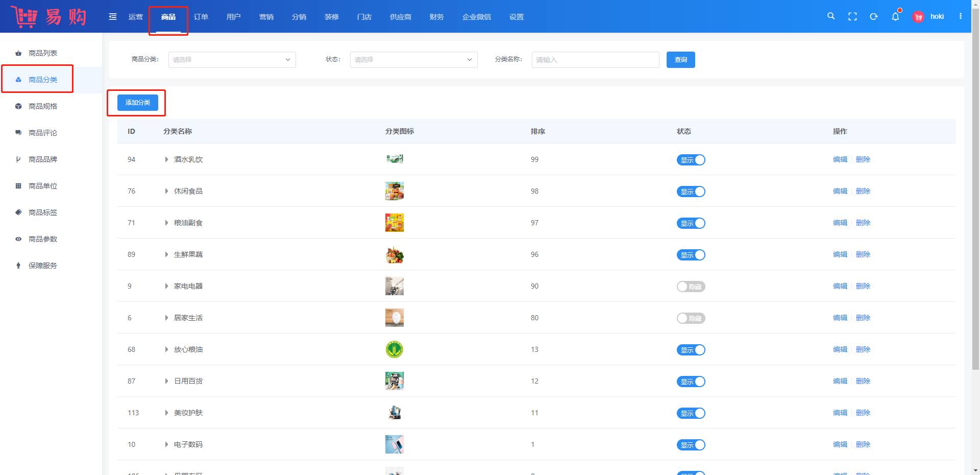
Task: Enter fullscreen mode with the header icon
Action: tap(852, 16)
